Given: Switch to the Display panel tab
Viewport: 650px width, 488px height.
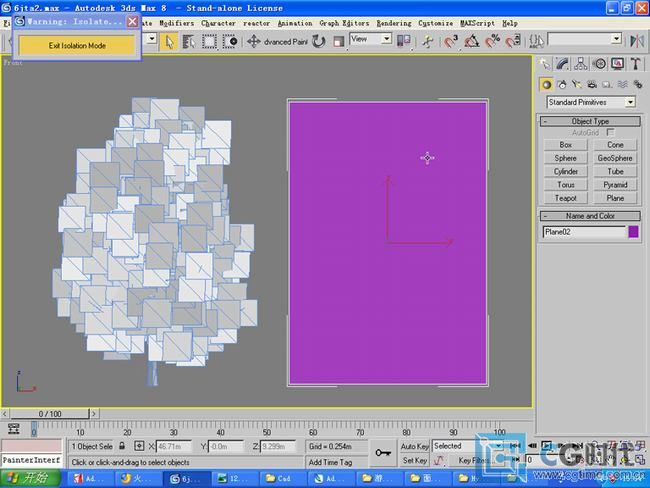Looking at the screenshot, I should tap(618, 64).
